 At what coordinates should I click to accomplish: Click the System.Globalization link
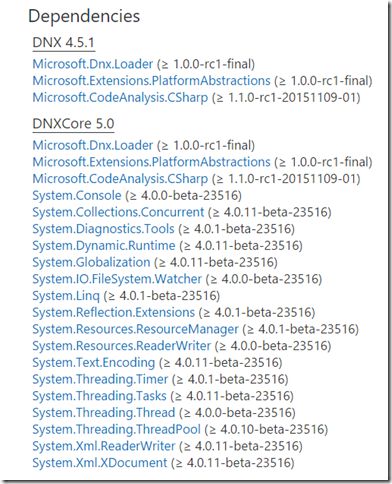pos(91,262)
